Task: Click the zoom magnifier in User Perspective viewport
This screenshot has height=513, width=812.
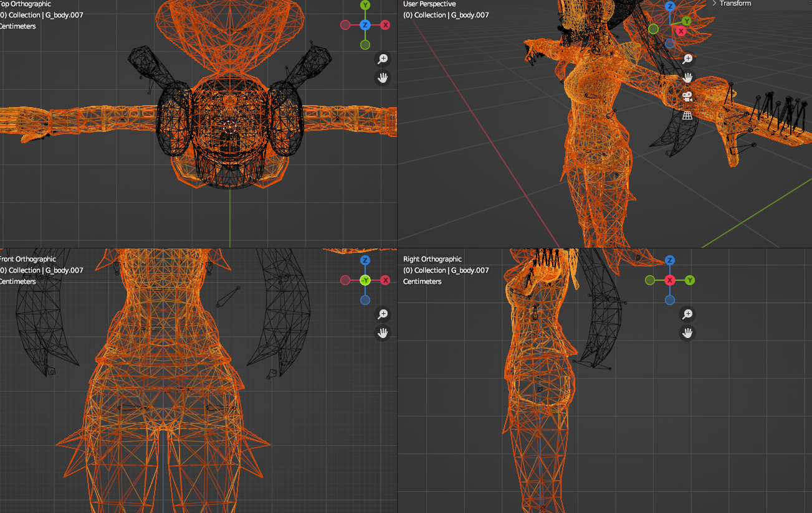Action: point(687,59)
